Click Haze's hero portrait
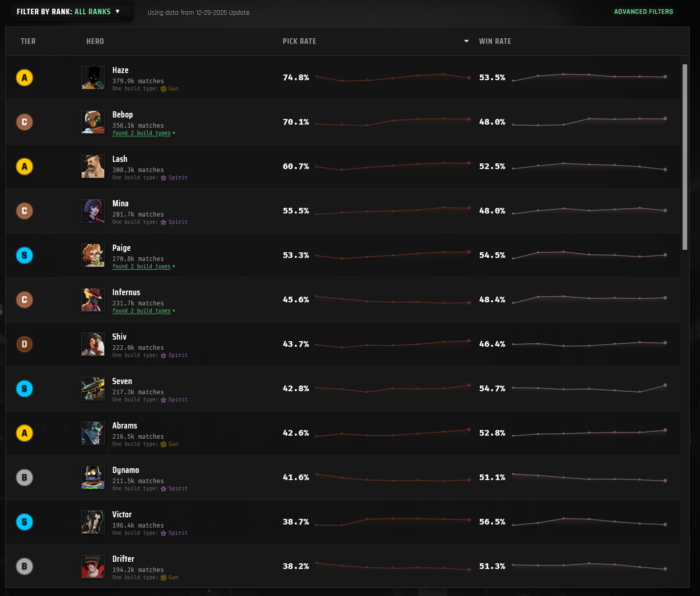Image resolution: width=700 pixels, height=596 pixels. 93,78
